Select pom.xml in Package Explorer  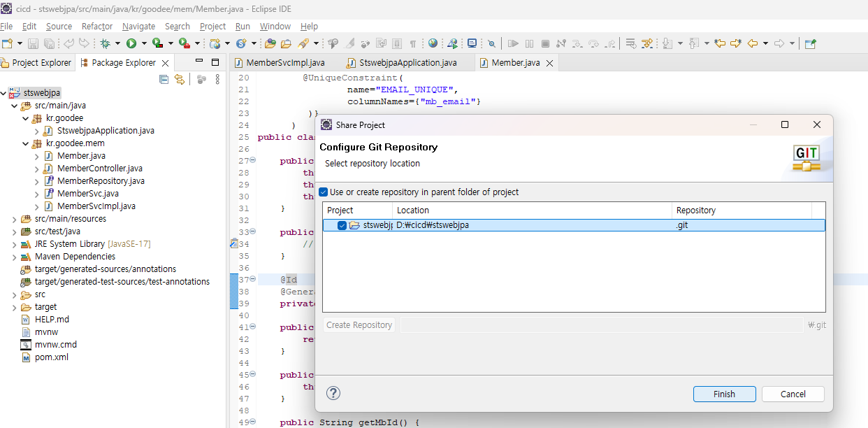coord(52,357)
